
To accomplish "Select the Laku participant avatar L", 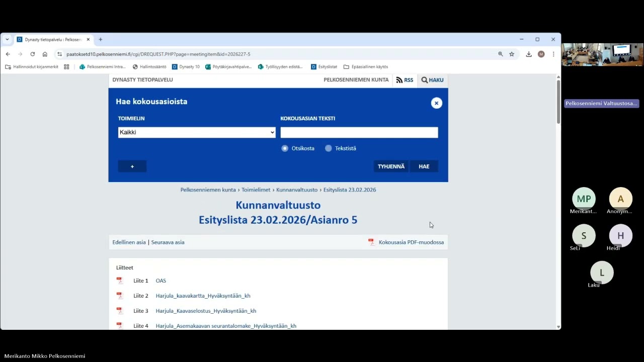I will (602, 273).
